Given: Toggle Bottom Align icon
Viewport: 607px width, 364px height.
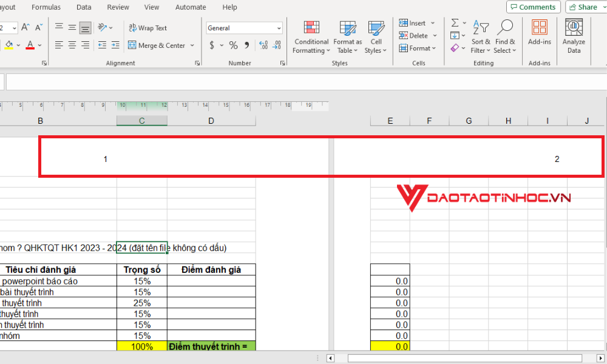Looking at the screenshot, I should coord(85,28).
